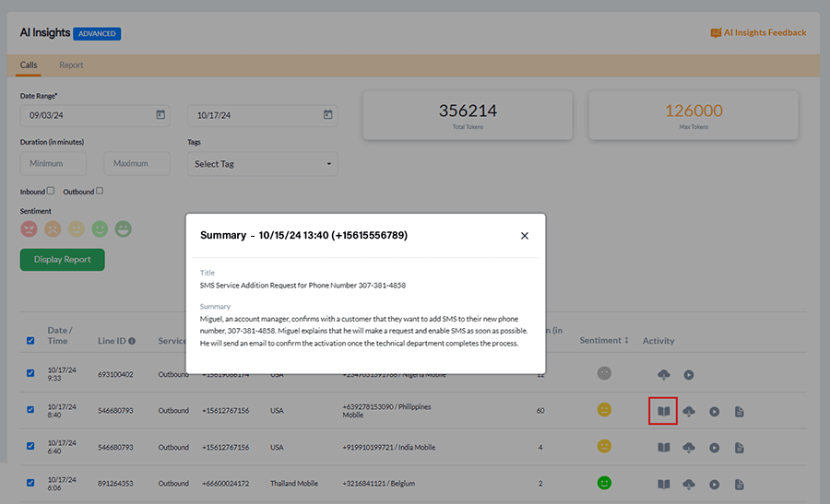Open summary for the 10/17/24 6:40 call
The height and width of the screenshot is (504, 830).
[x=663, y=448]
